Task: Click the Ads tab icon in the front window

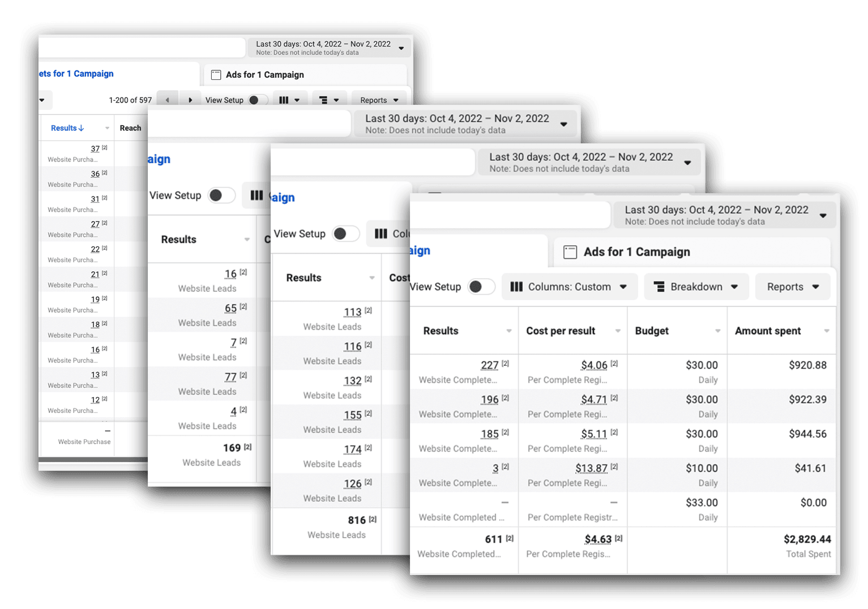Action: pos(570,252)
